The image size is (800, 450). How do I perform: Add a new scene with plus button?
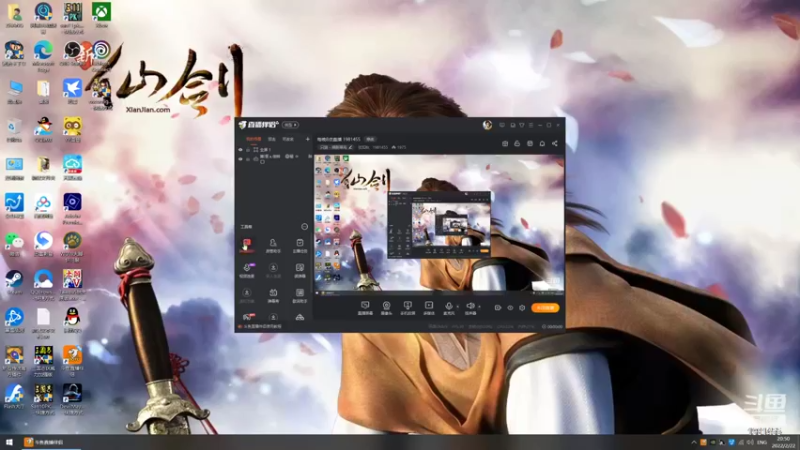pos(308,139)
